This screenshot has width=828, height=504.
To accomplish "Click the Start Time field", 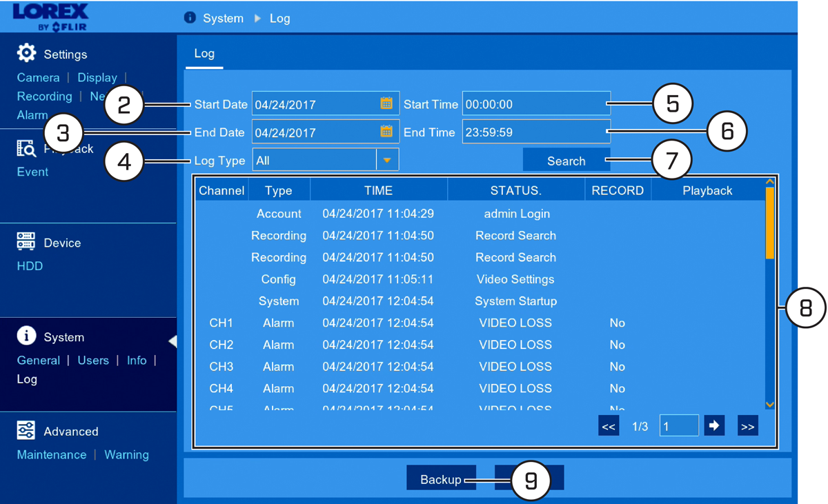I will [536, 103].
